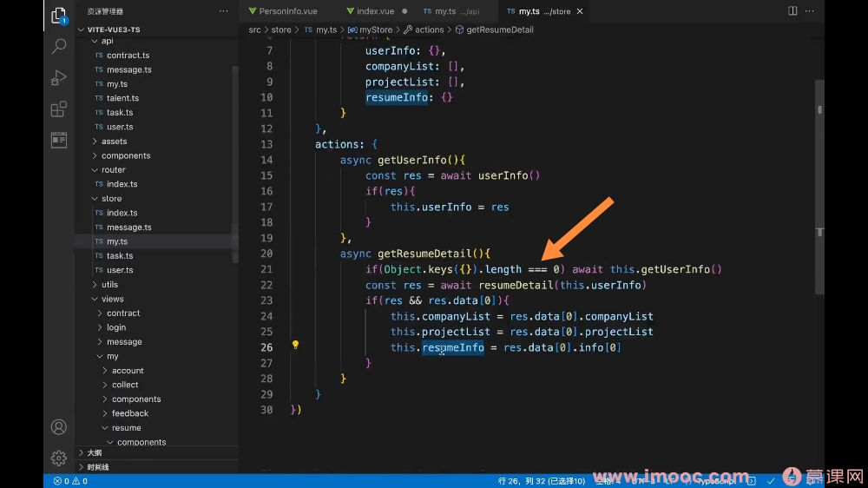Click getUserInfo on line 14
Screen dimensions: 868x488
point(412,160)
